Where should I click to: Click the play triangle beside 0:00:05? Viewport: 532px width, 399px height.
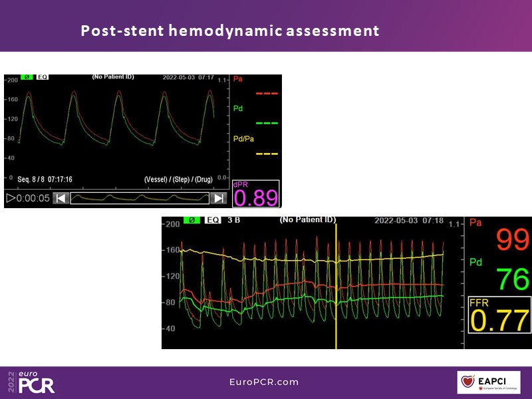[x=10, y=198]
